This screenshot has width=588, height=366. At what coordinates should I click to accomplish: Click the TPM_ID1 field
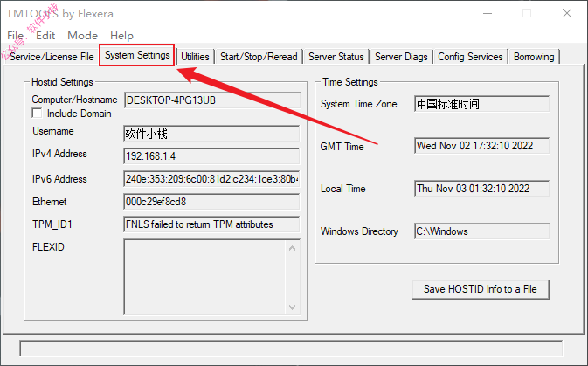click(212, 224)
